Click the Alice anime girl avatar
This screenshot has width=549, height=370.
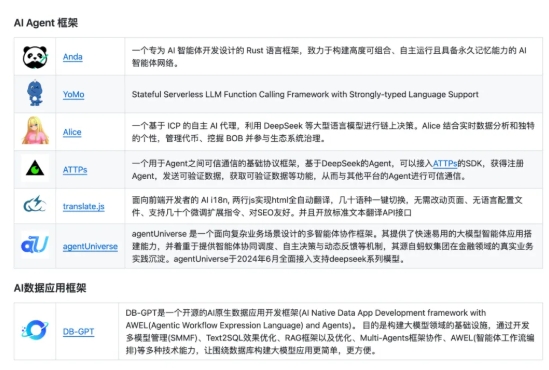click(35, 131)
